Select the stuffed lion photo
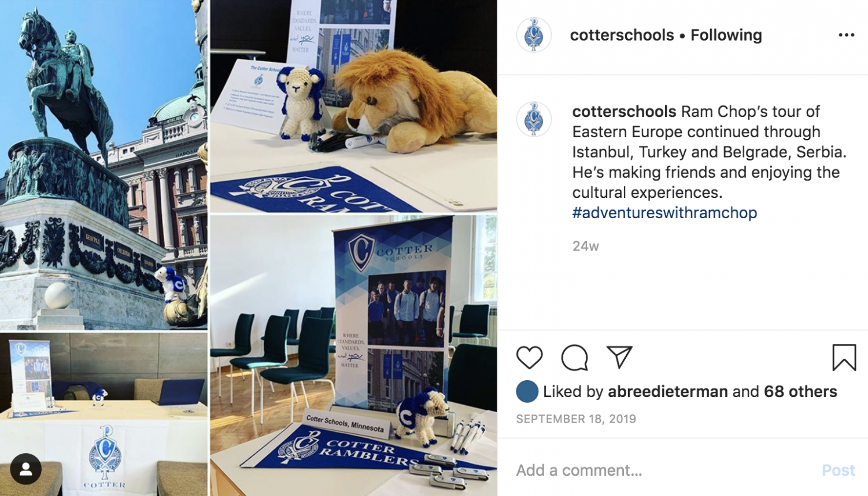This screenshot has height=496, width=868. 353,106
